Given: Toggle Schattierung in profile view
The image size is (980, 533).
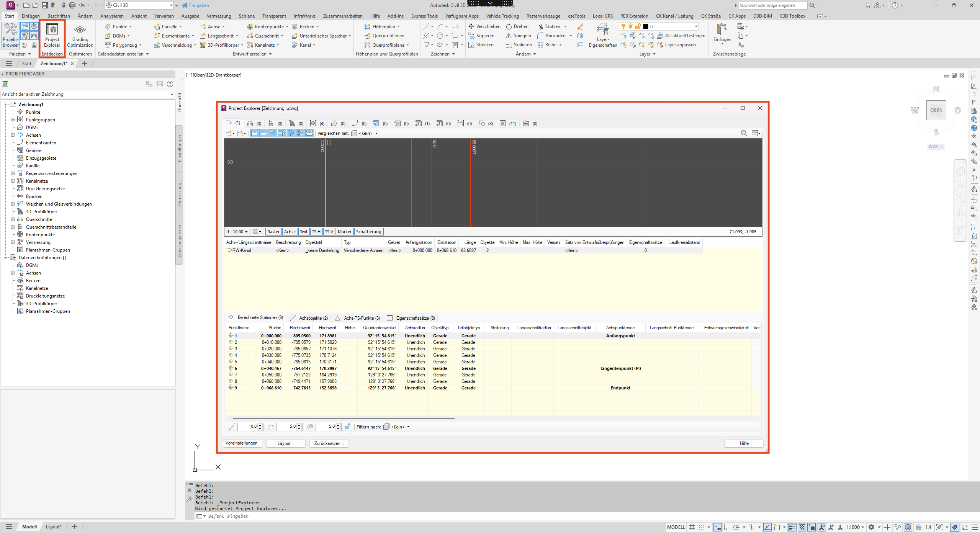Looking at the screenshot, I should pyautogui.click(x=368, y=232).
